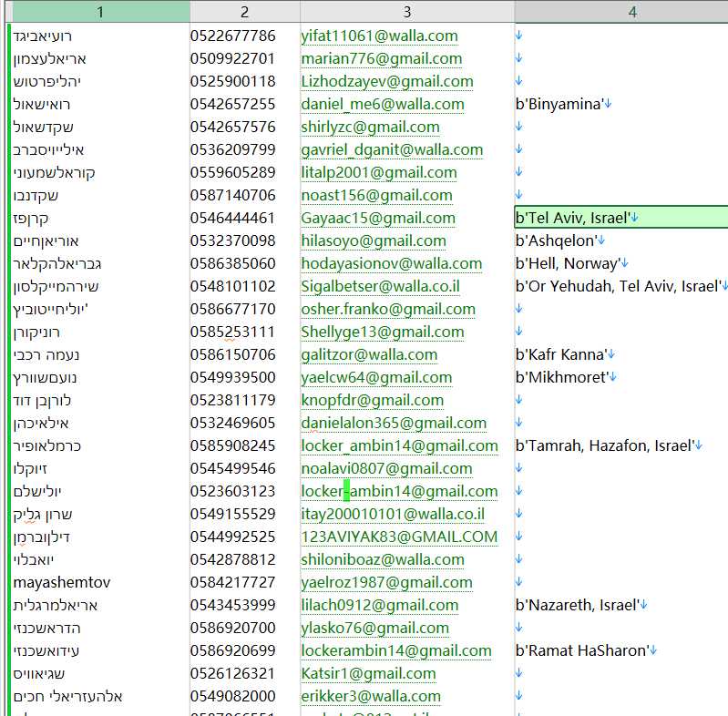The image size is (728, 716).
Task: Click erikker3@walla.com link
Action: [371, 696]
